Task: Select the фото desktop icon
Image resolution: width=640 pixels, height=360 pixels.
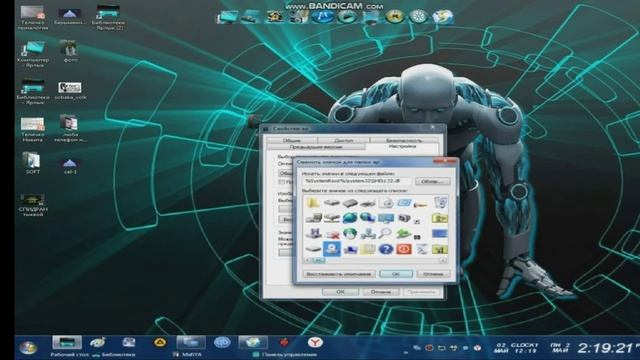Action: click(x=70, y=51)
